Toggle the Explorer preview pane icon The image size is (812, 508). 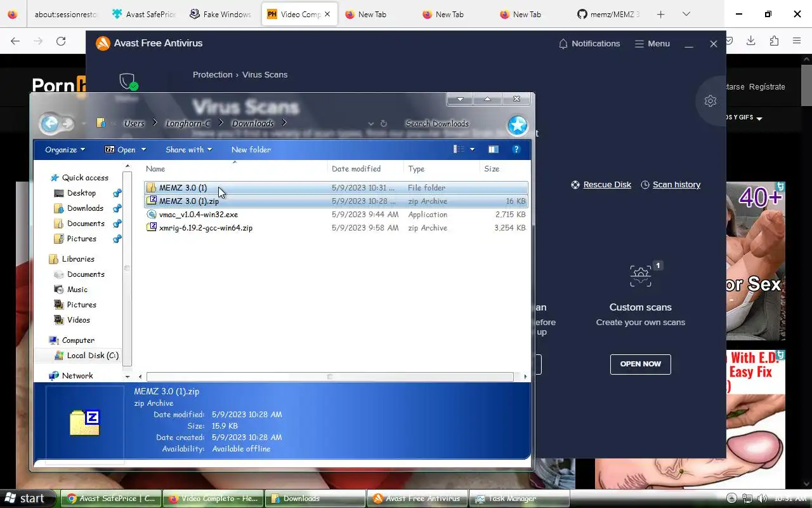[493, 149]
